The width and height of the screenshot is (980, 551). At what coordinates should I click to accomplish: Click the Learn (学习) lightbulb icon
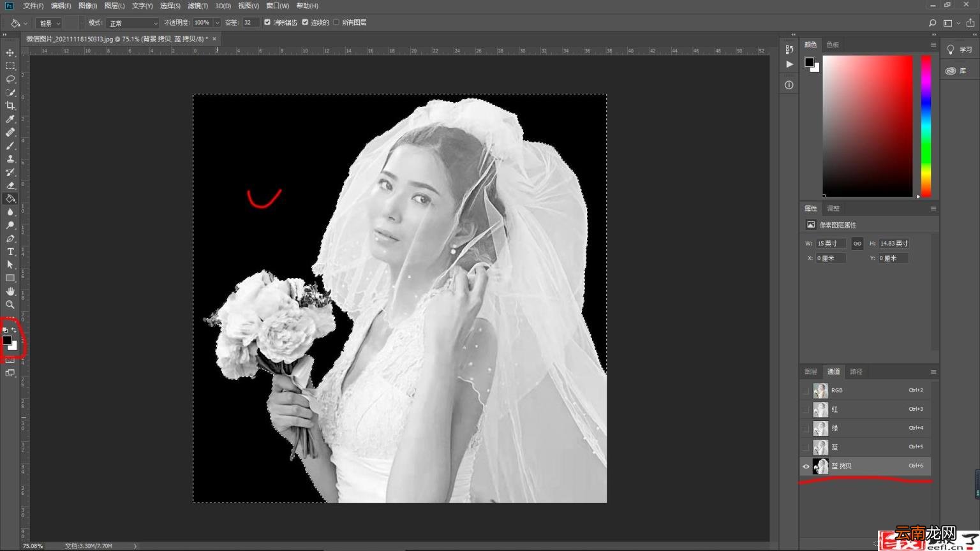(951, 50)
